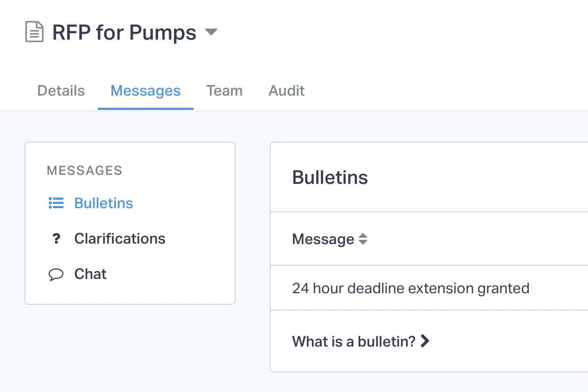Click the MESSAGES sidebar heading
This screenshot has width=588, height=392.
tap(85, 171)
